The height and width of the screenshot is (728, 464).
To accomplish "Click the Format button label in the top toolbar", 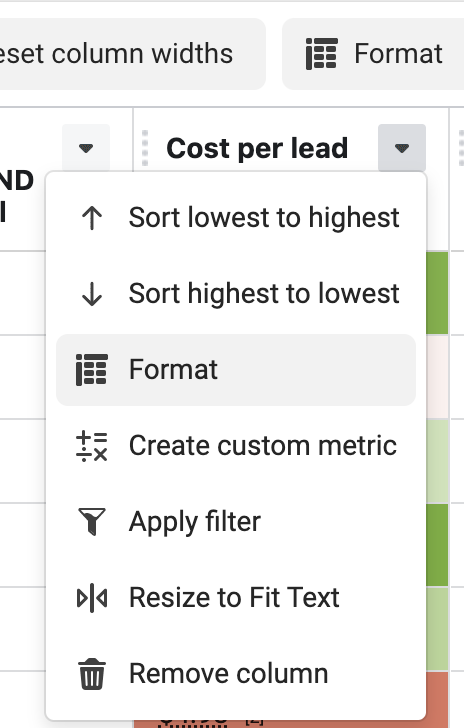I will coord(399,54).
